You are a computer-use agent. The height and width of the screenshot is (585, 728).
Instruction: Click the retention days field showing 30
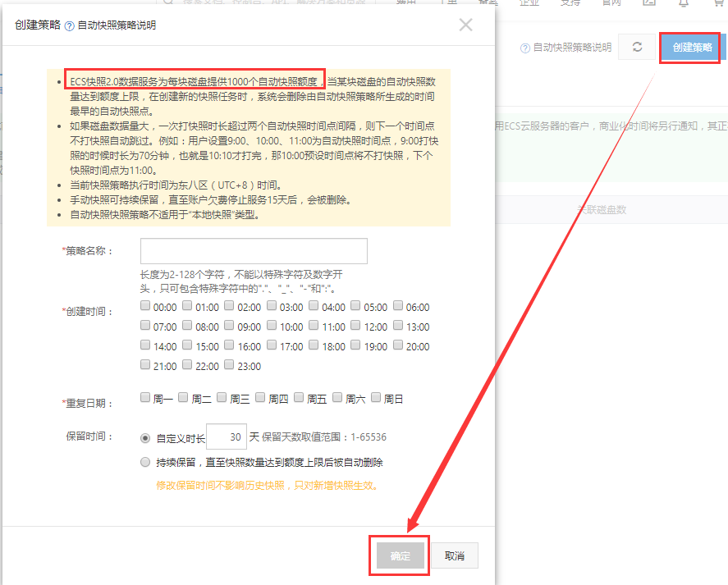(x=227, y=438)
